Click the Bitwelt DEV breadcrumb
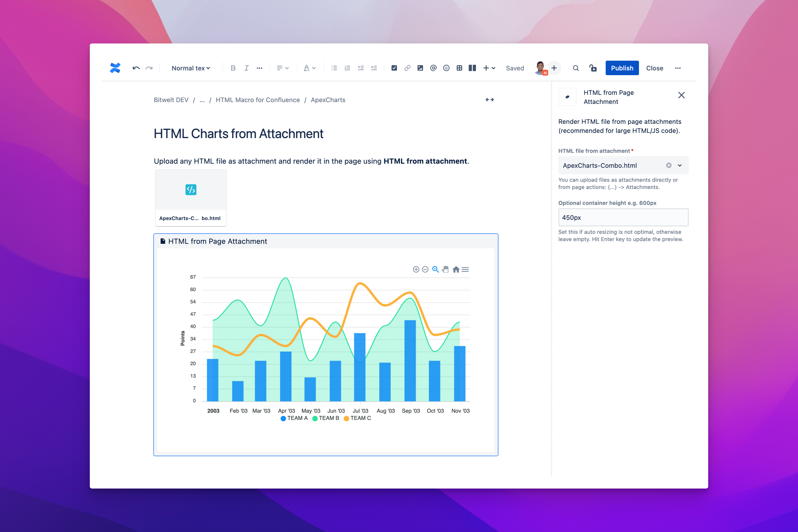Screen dimensions: 798x532 coord(171,100)
